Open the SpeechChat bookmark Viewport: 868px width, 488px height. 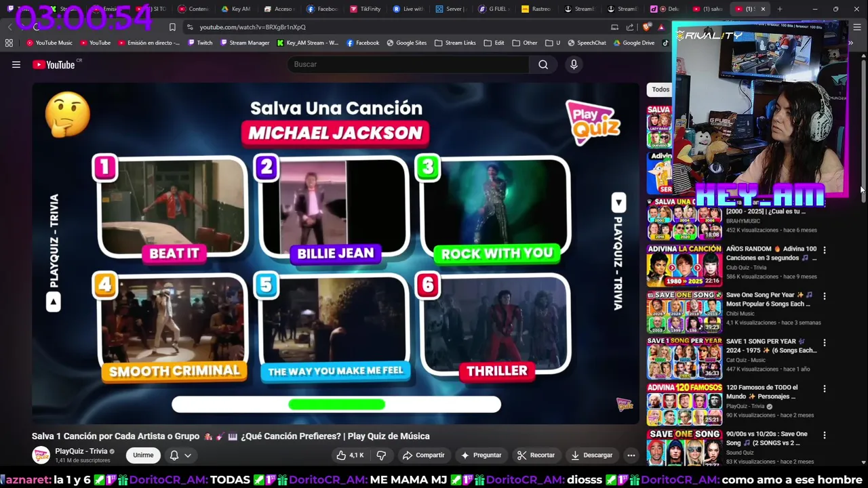(587, 43)
